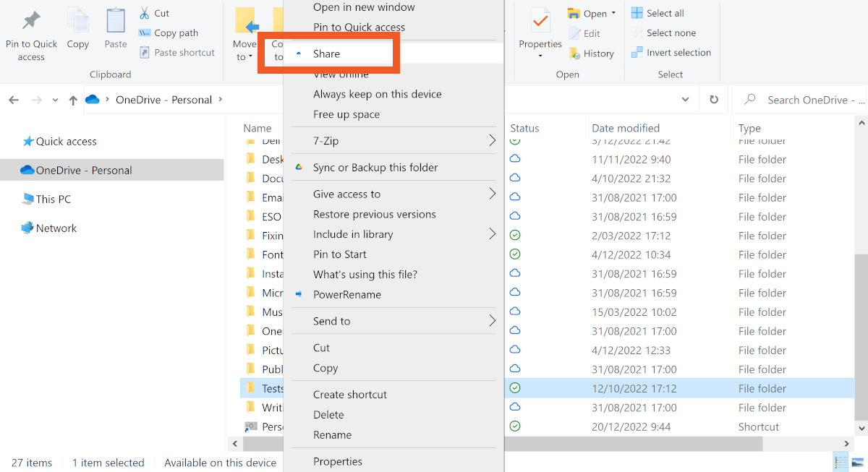This screenshot has width=868, height=472.
Task: Open the address bar history dropdown arrow
Action: coord(686,100)
